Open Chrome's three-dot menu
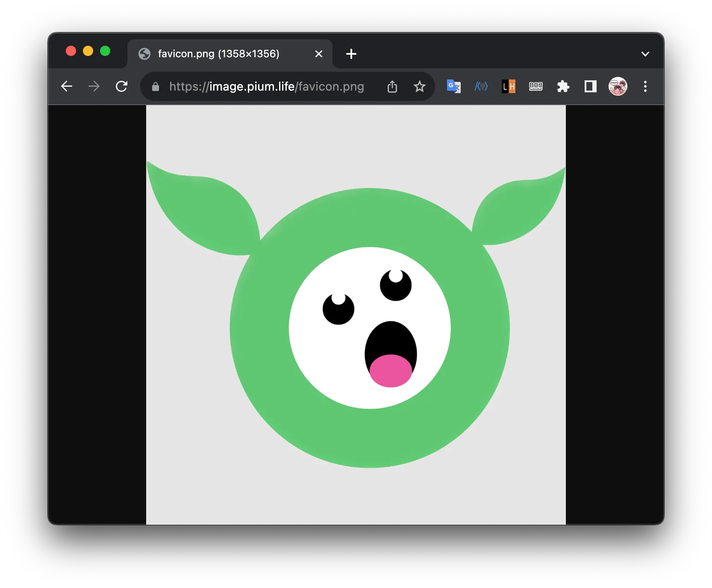712x588 pixels. (645, 86)
